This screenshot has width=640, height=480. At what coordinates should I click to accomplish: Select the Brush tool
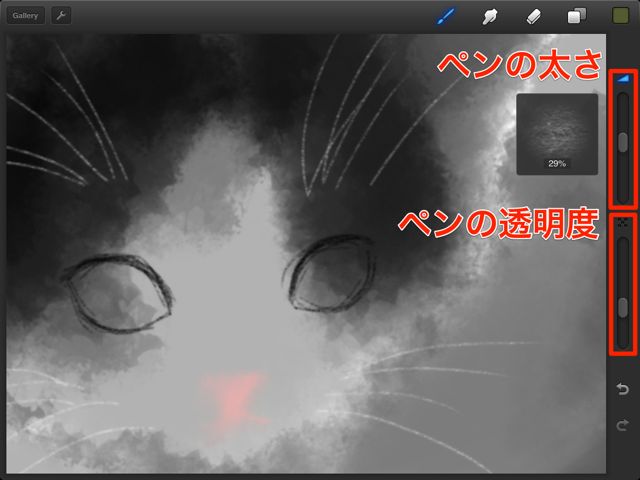click(446, 16)
